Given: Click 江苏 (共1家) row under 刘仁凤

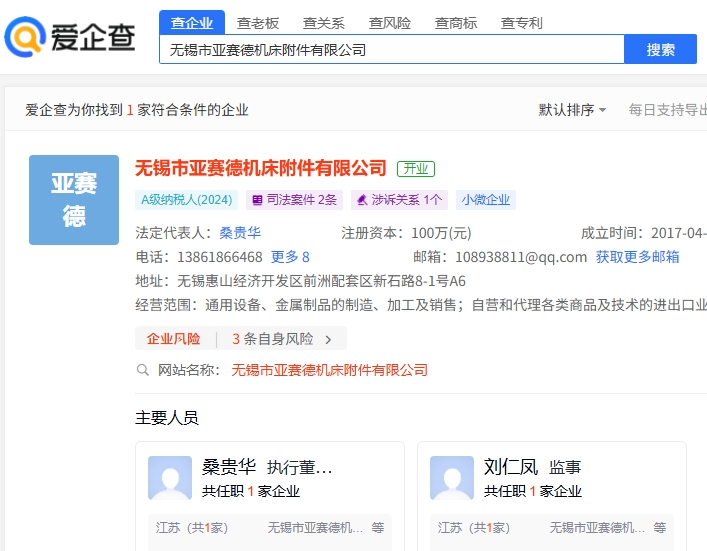Looking at the screenshot, I should (x=551, y=528).
